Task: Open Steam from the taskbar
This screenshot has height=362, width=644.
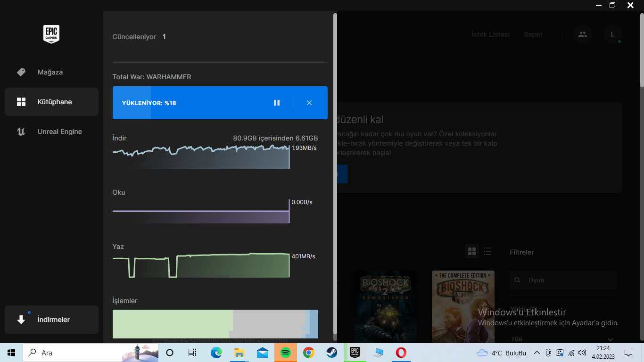Action: pyautogui.click(x=332, y=353)
